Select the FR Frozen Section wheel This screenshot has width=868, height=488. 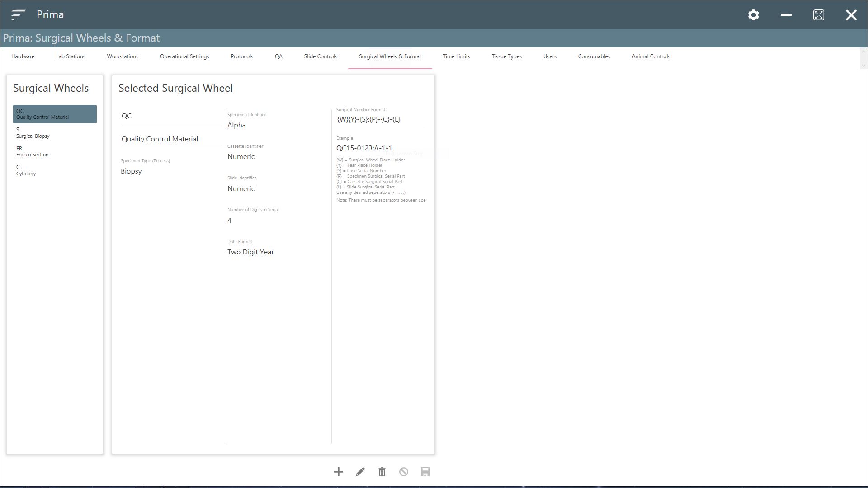click(55, 151)
